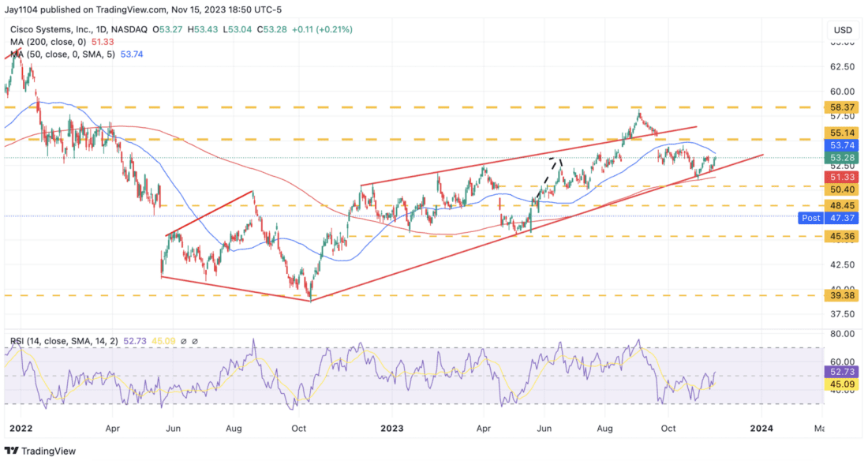This screenshot has width=868, height=461.
Task: Click the 55.14 yellow price level label
Action: [x=842, y=133]
